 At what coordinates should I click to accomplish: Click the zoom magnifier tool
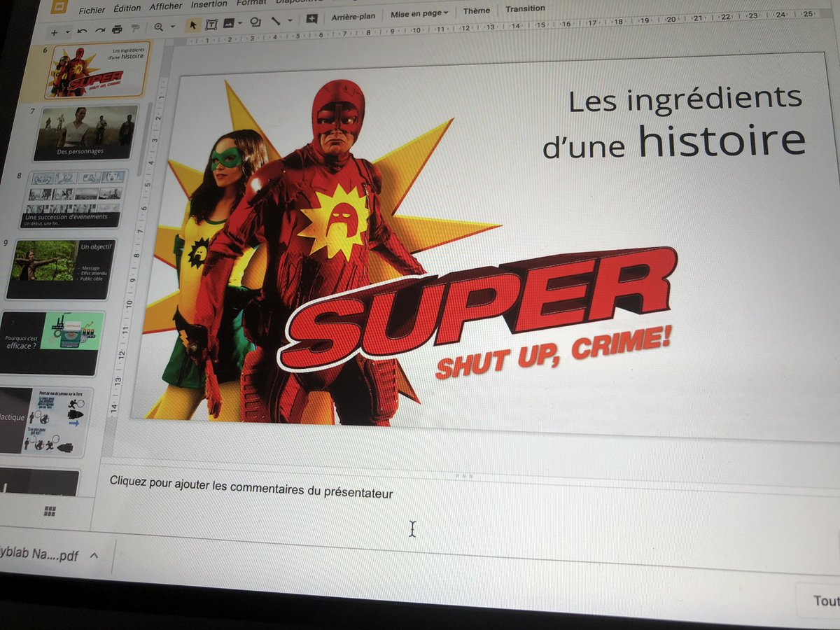pyautogui.click(x=159, y=27)
